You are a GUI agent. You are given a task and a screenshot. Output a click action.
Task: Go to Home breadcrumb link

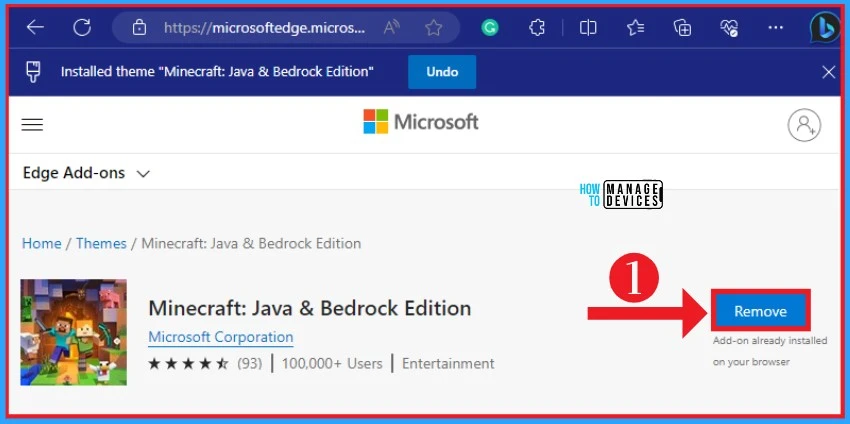click(x=41, y=243)
